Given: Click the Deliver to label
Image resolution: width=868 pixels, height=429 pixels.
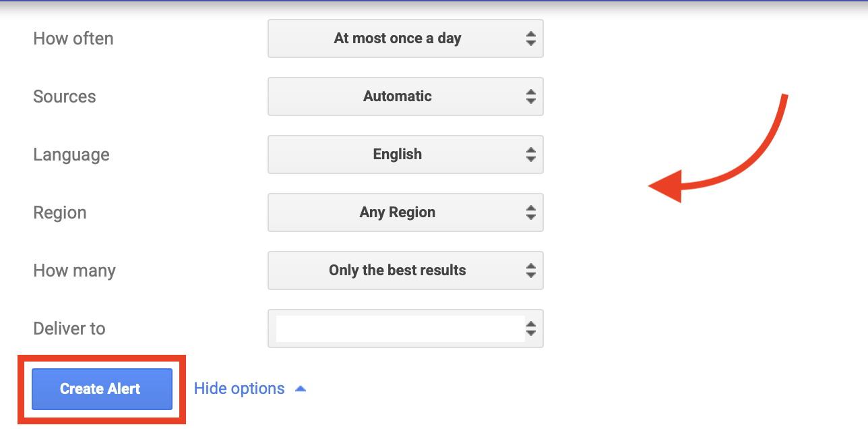Looking at the screenshot, I should tap(69, 328).
